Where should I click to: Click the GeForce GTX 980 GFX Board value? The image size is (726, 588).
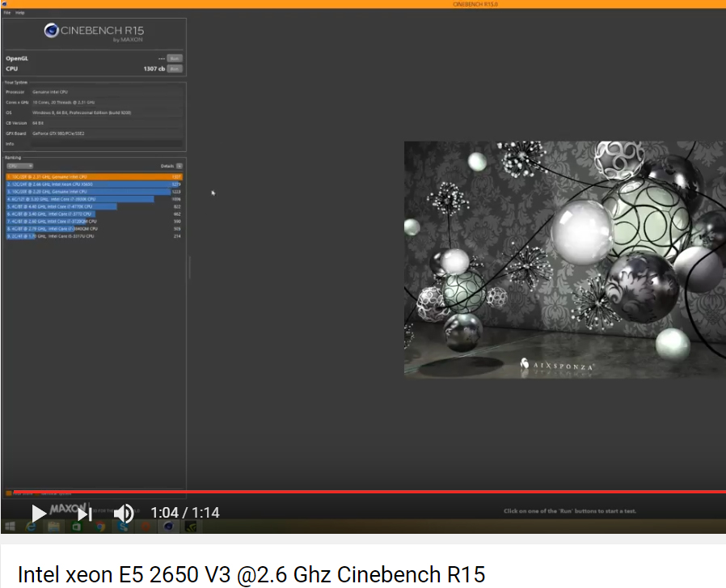click(x=58, y=133)
